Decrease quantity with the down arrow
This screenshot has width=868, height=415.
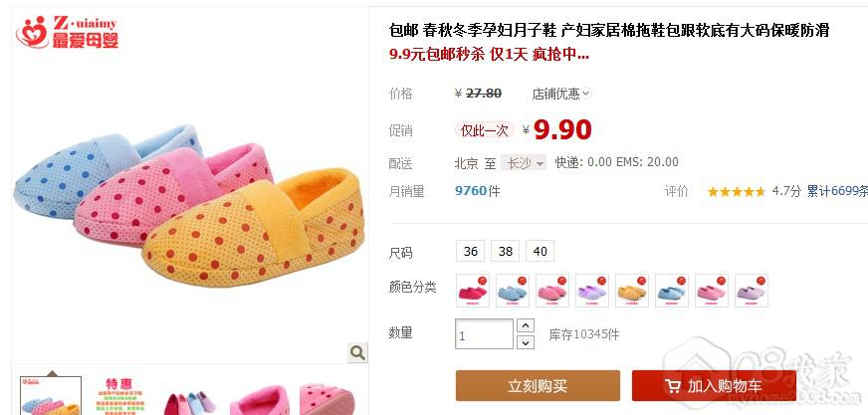point(526,342)
